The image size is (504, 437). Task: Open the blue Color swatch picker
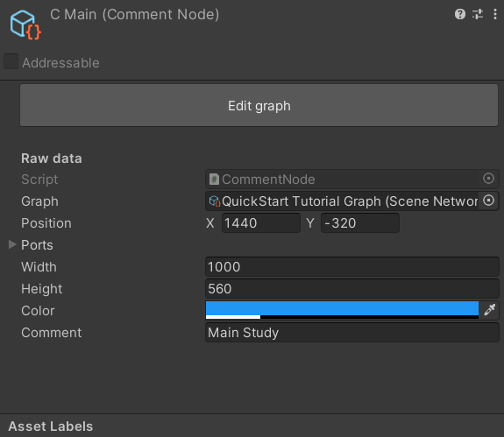(x=342, y=310)
